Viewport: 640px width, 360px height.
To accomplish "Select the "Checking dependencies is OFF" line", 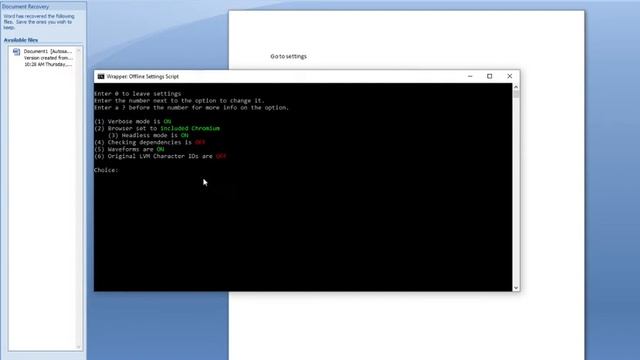I will tap(150, 142).
